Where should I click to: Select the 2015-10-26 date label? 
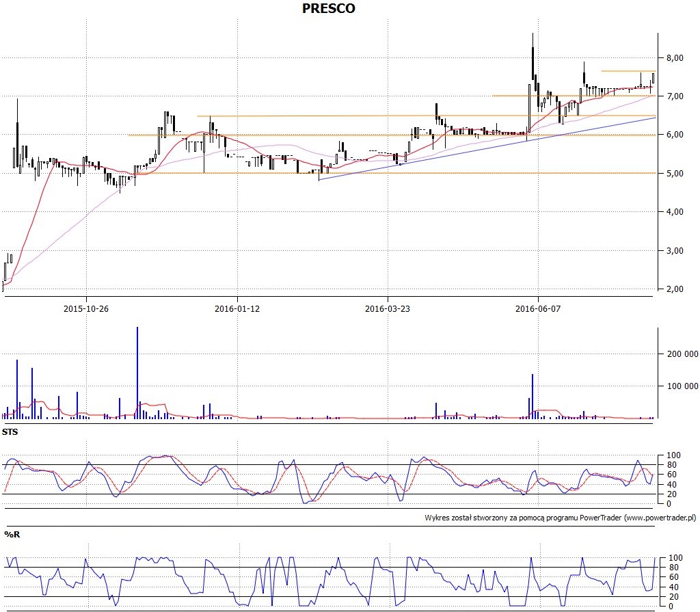[x=86, y=308]
